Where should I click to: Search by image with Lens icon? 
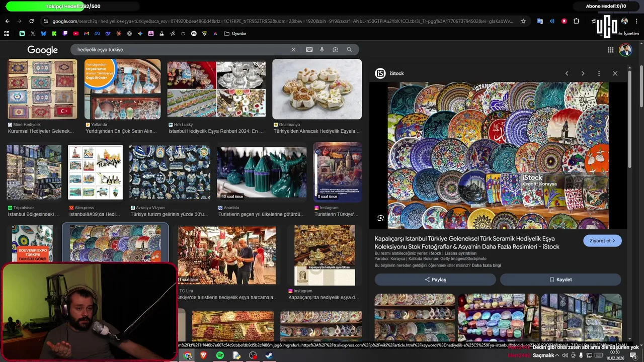tap(335, 50)
